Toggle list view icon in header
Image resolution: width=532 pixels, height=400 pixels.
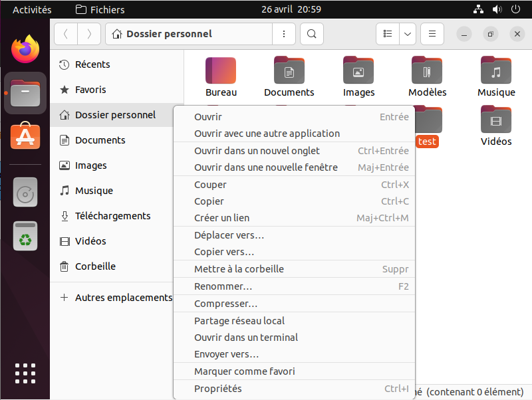[388, 34]
